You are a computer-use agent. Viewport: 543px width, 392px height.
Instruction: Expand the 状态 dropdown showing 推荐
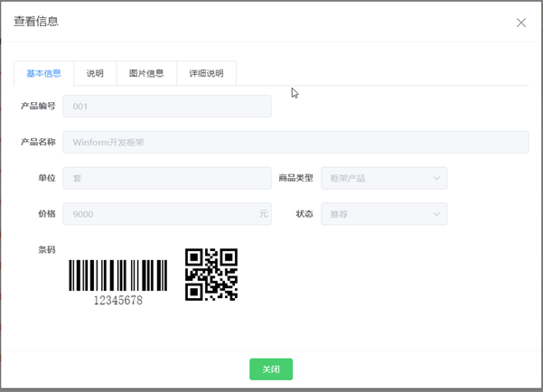point(384,214)
